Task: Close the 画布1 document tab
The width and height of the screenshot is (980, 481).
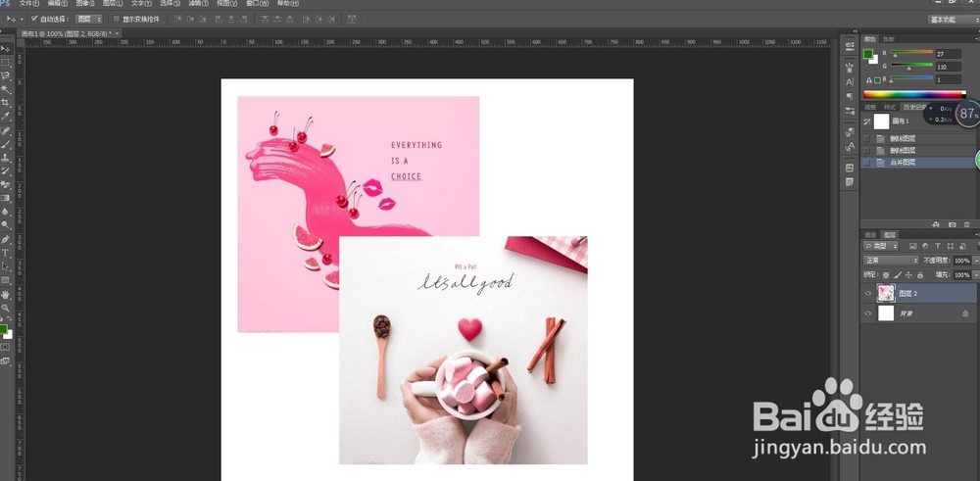Action: (x=117, y=33)
